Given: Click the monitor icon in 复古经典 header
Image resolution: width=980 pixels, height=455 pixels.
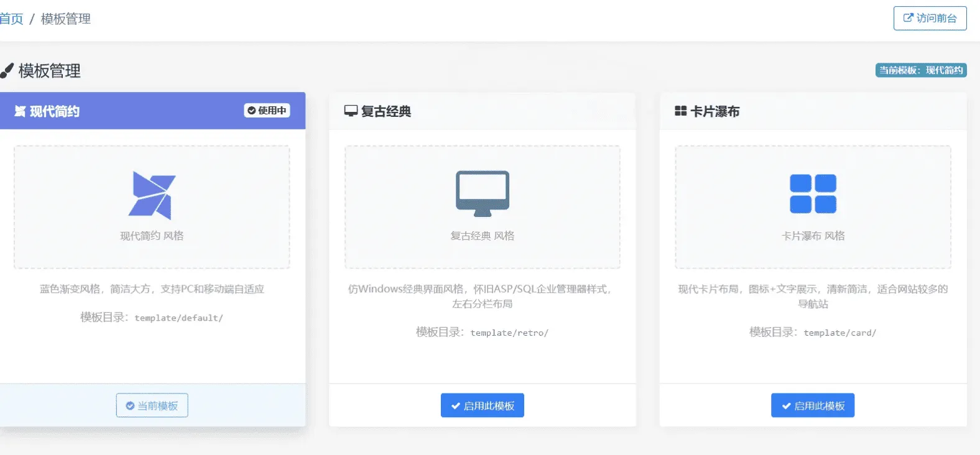Looking at the screenshot, I should coord(351,111).
